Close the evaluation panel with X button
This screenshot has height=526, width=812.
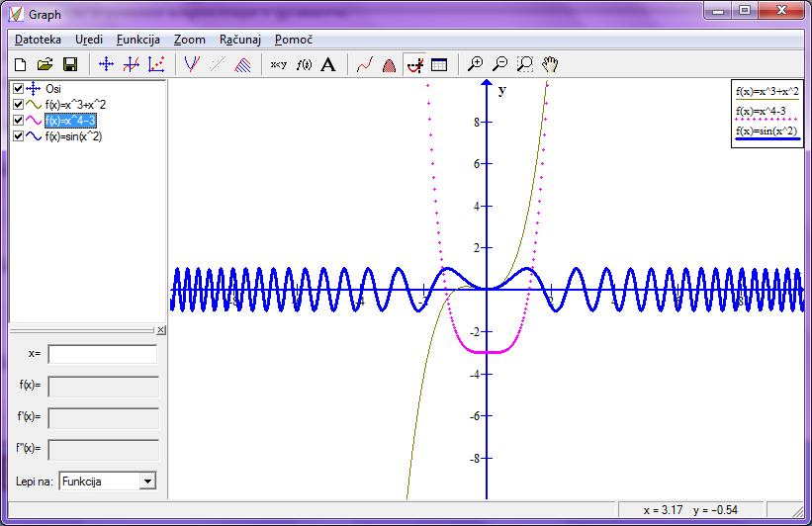(x=161, y=329)
